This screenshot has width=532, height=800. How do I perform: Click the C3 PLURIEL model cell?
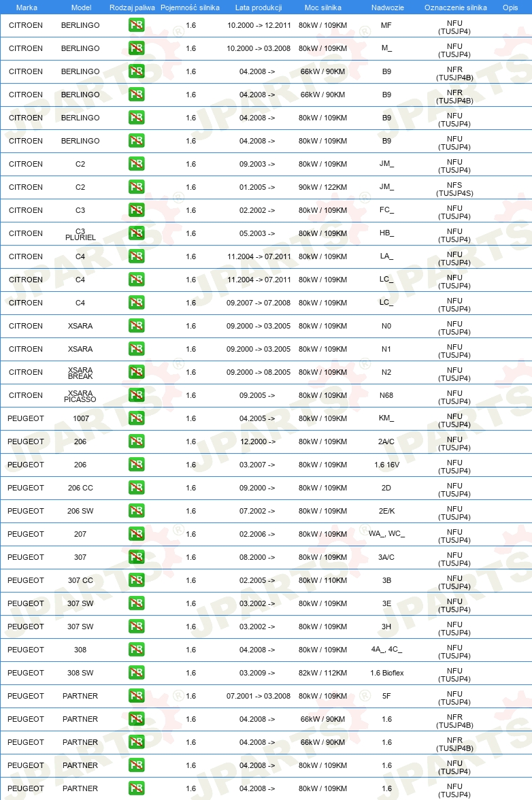(80, 234)
